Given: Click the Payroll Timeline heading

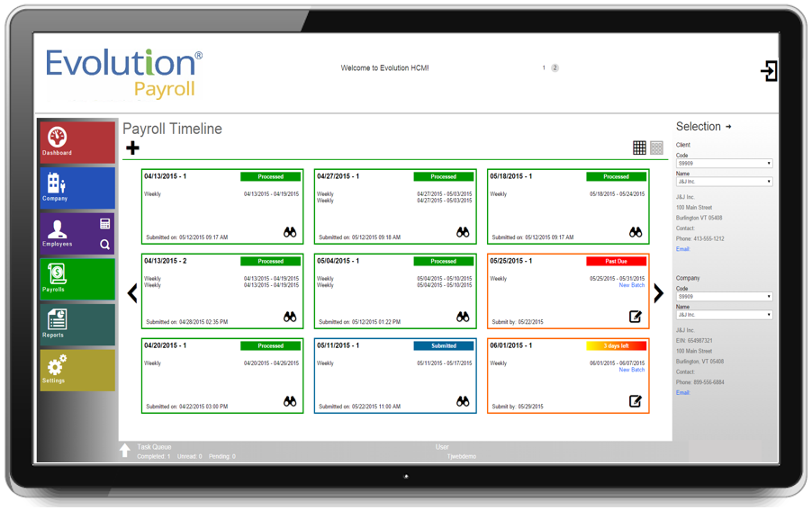Looking at the screenshot, I should (172, 129).
